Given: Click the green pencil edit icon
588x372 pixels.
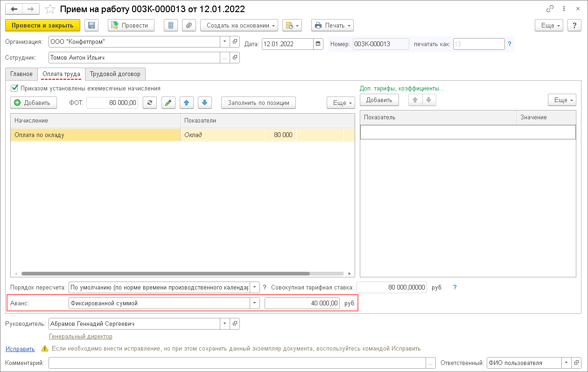Looking at the screenshot, I should 168,103.
